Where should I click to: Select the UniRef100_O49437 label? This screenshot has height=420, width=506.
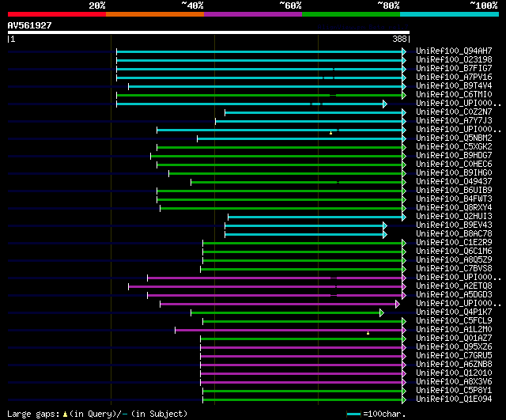[x=454, y=182]
